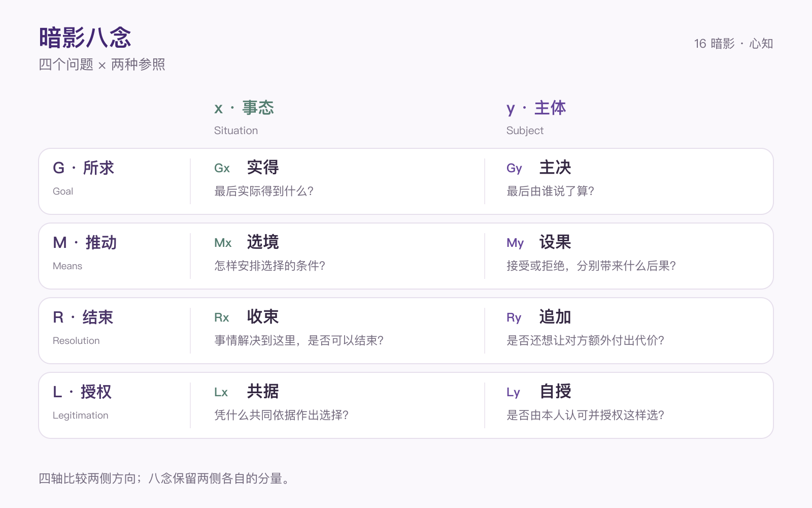Click the question 是否由本人认可并授权这样选?
Image resolution: width=812 pixels, height=508 pixels.
pos(585,415)
